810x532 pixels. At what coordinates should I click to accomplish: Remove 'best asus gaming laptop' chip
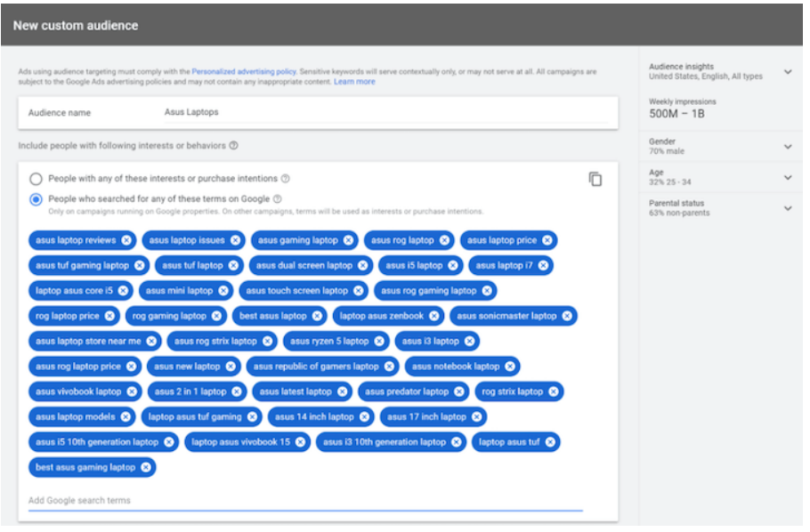[x=146, y=468]
